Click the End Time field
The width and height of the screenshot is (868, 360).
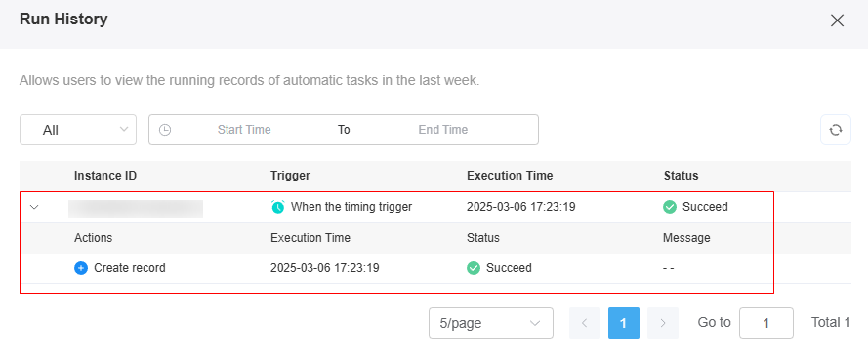click(443, 130)
